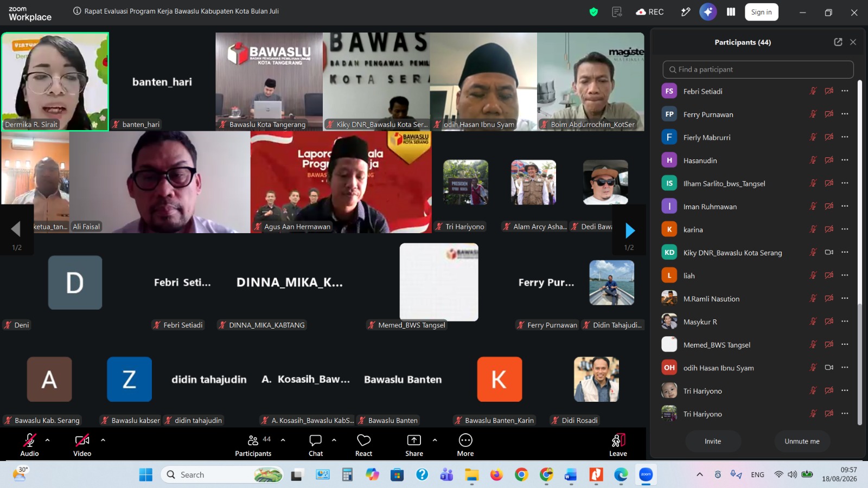The image size is (868, 488).
Task: Change the view layout icon
Action: point(731,12)
